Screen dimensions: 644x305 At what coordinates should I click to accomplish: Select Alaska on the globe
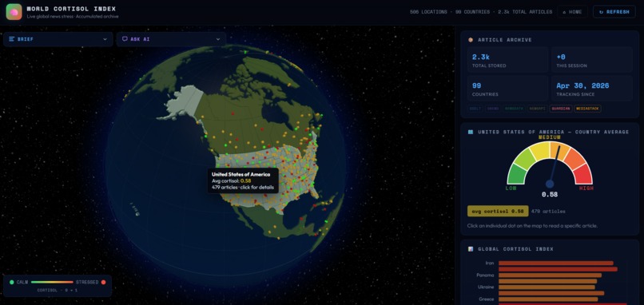(x=183, y=102)
